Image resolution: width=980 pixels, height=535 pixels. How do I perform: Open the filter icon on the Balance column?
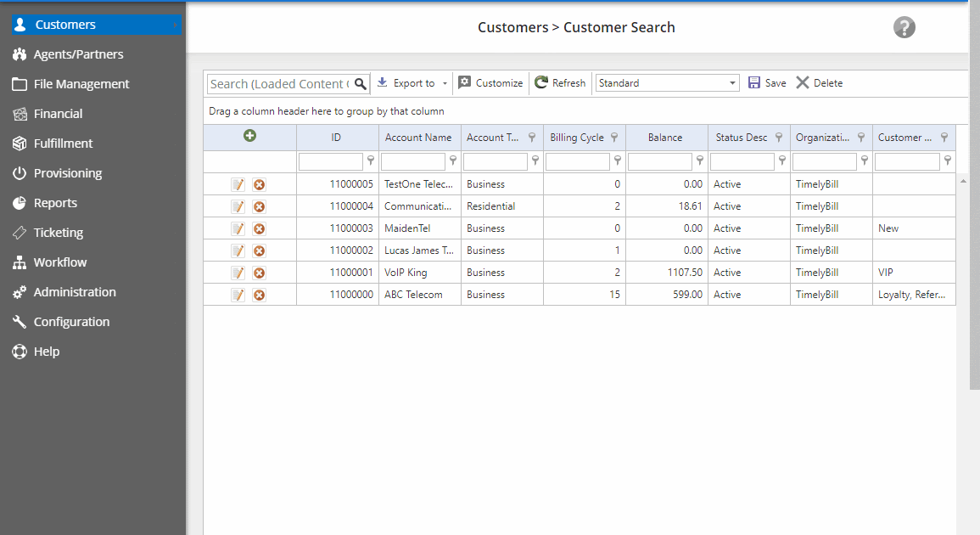click(699, 160)
